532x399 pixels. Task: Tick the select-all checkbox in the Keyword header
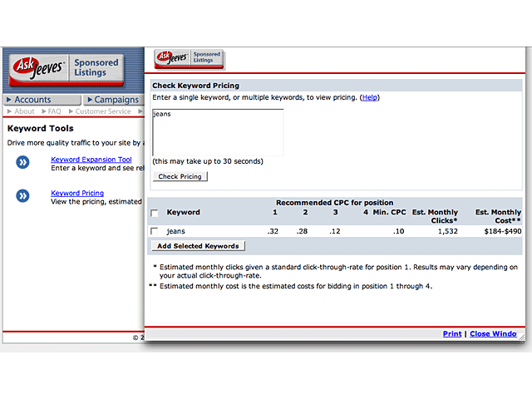pyautogui.click(x=155, y=213)
